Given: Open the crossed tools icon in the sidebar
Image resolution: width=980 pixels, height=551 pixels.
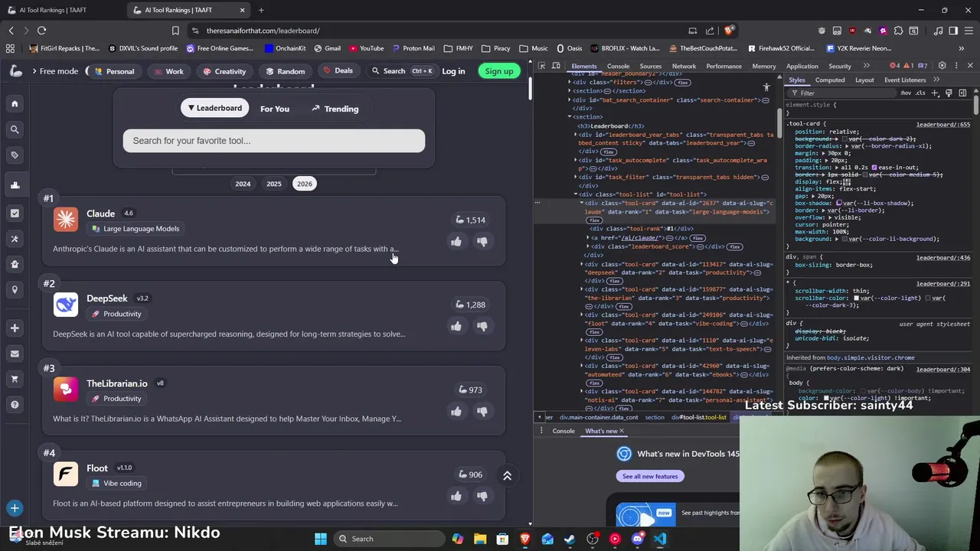Looking at the screenshot, I should coord(15,239).
